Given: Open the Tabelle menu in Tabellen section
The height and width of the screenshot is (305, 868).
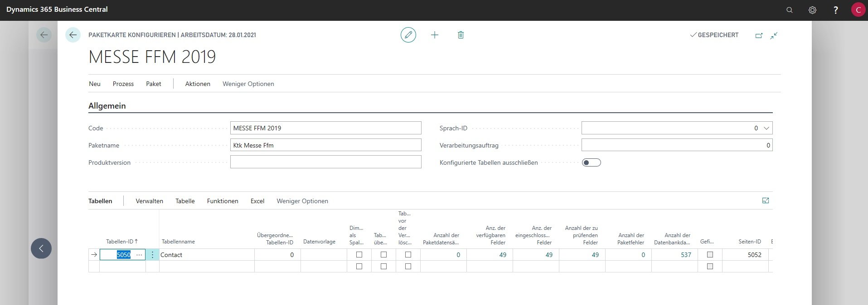Looking at the screenshot, I should [185, 201].
